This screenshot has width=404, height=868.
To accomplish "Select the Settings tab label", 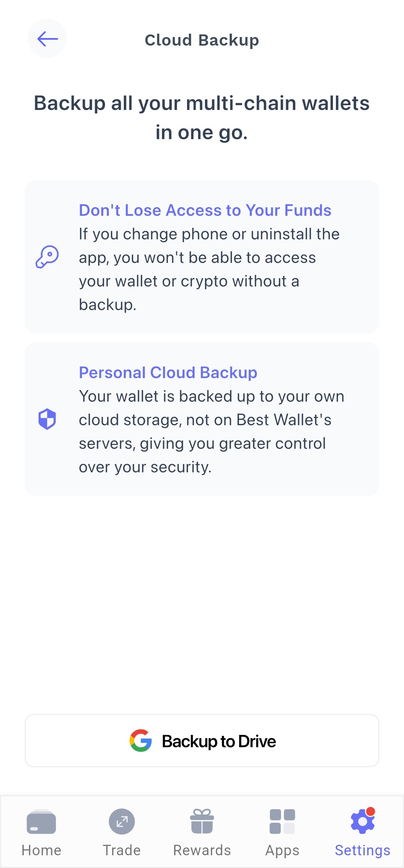I will tap(362, 851).
